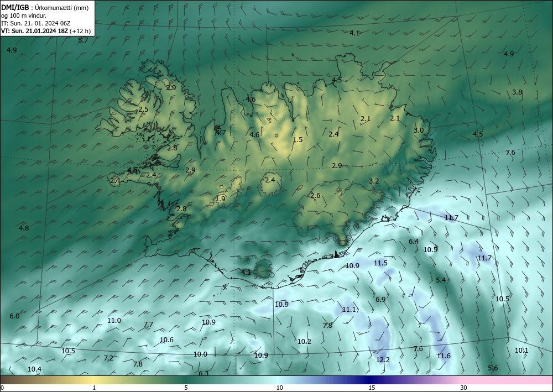
Task: Click the 6.4 value southeast of Vatnajökull
Action: pyautogui.click(x=414, y=242)
